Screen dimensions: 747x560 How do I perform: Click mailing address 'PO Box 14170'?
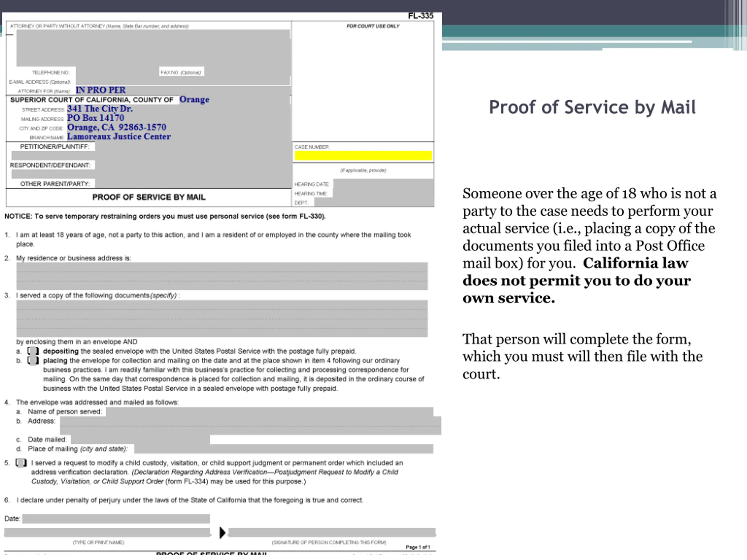pyautogui.click(x=96, y=118)
